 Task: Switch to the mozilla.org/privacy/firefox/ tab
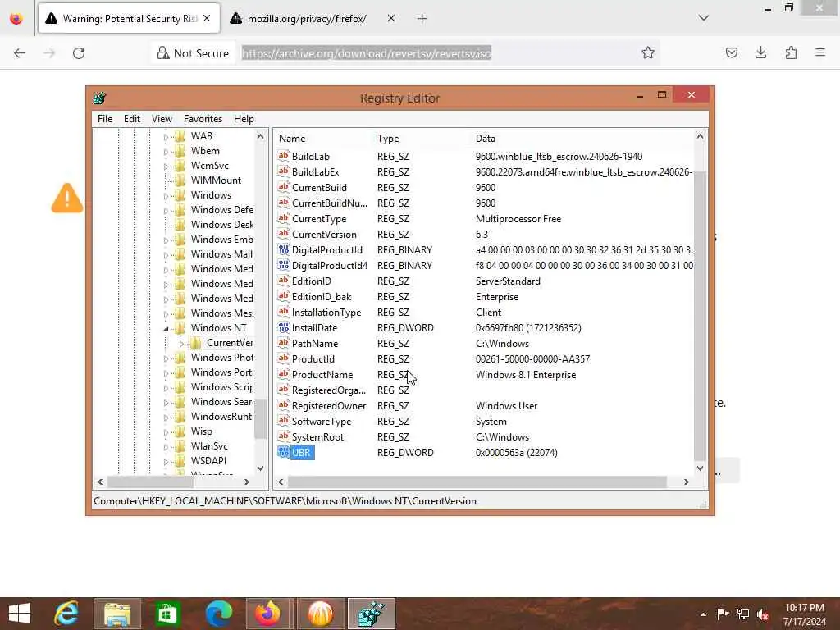(307, 19)
